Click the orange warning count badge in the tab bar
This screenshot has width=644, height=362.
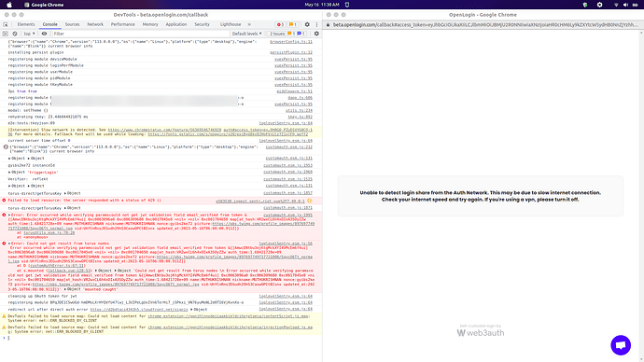pyautogui.click(x=293, y=24)
